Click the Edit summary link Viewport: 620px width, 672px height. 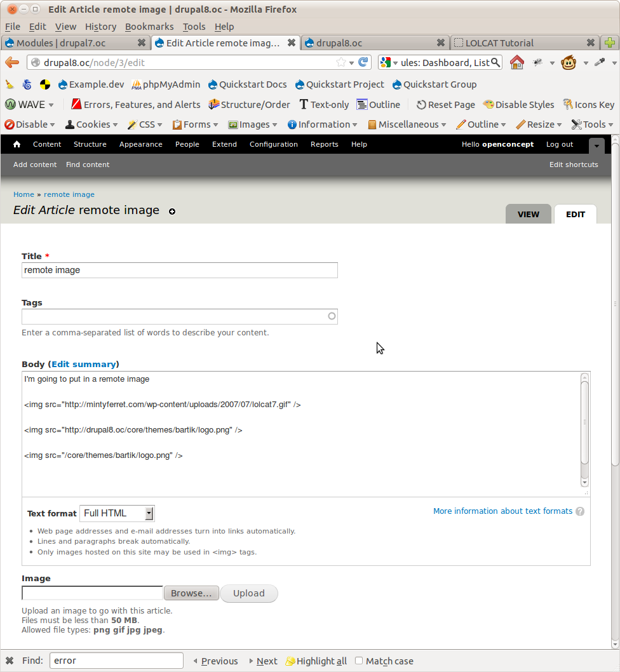click(84, 365)
